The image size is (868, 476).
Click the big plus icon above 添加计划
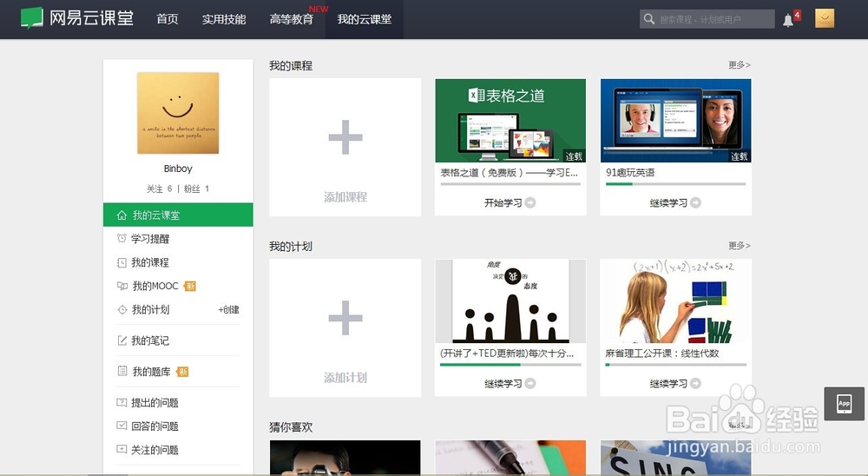(x=345, y=318)
